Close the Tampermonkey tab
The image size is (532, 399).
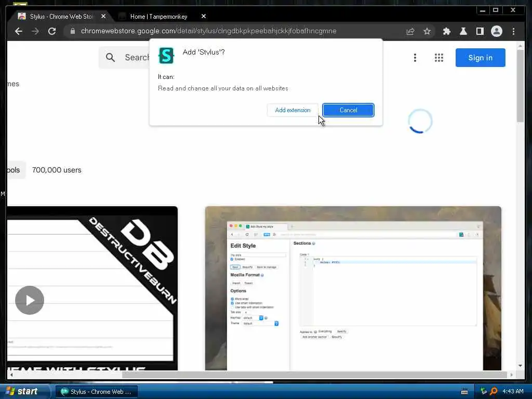[204, 16]
